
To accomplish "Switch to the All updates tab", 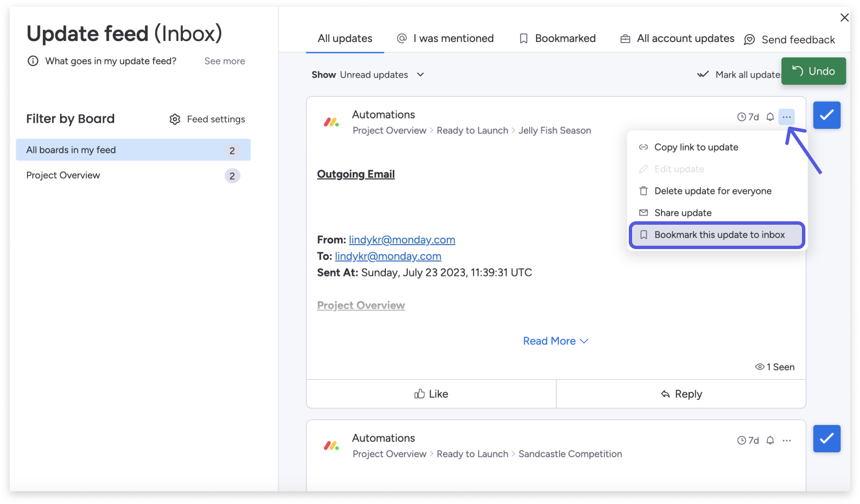I will pos(345,39).
